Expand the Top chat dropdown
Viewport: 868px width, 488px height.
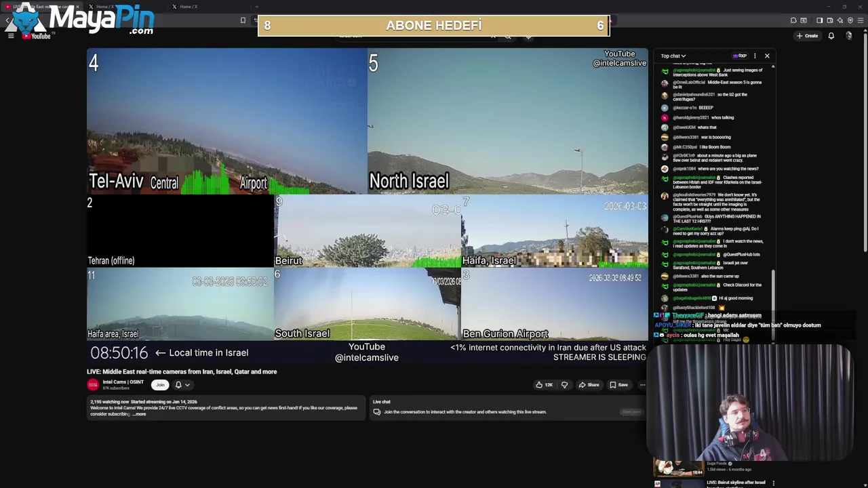(x=673, y=56)
